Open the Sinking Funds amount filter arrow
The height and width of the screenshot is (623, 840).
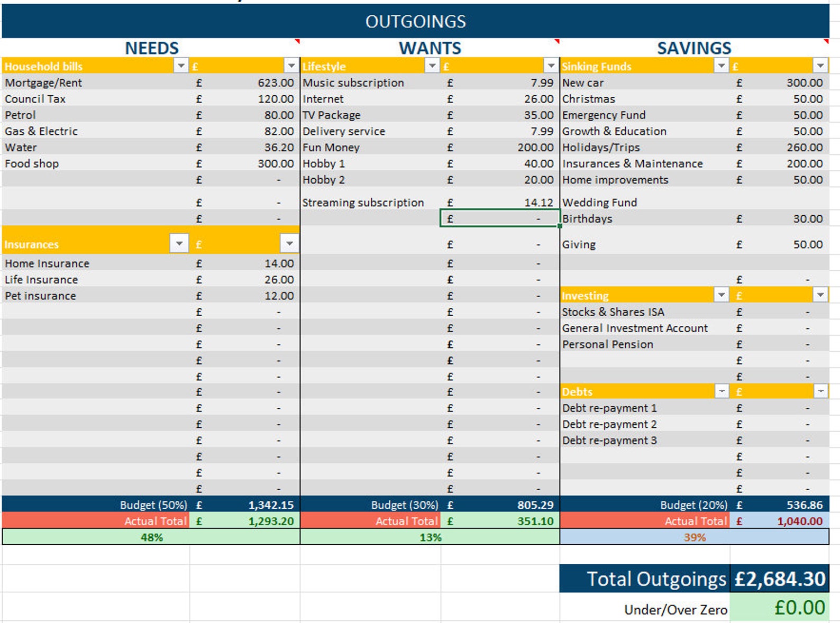(x=820, y=66)
